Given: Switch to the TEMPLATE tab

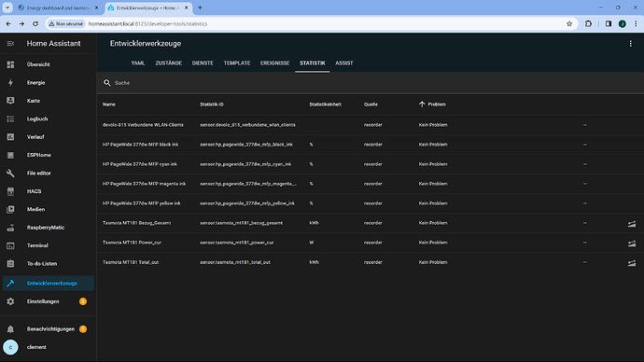Looking at the screenshot, I should [237, 63].
